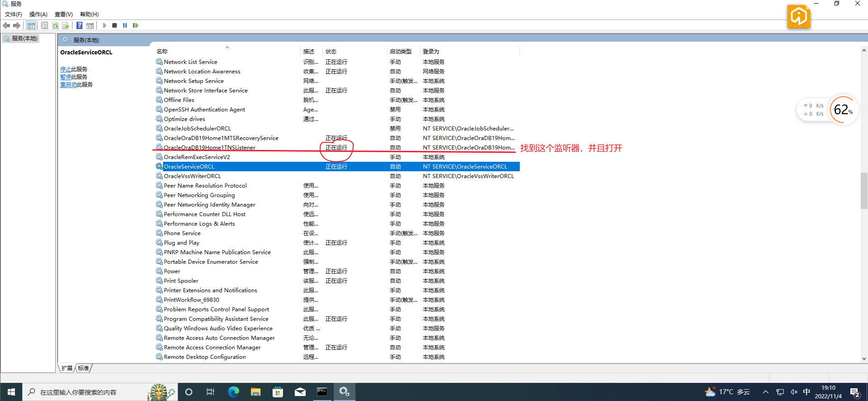Click the 停止 this service link
Screen dimensions: 868x401
tap(66, 69)
